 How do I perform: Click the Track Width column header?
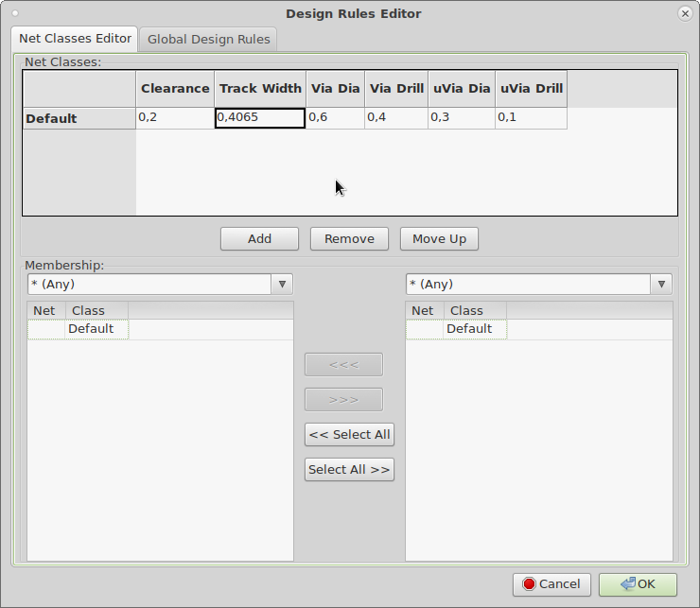260,88
